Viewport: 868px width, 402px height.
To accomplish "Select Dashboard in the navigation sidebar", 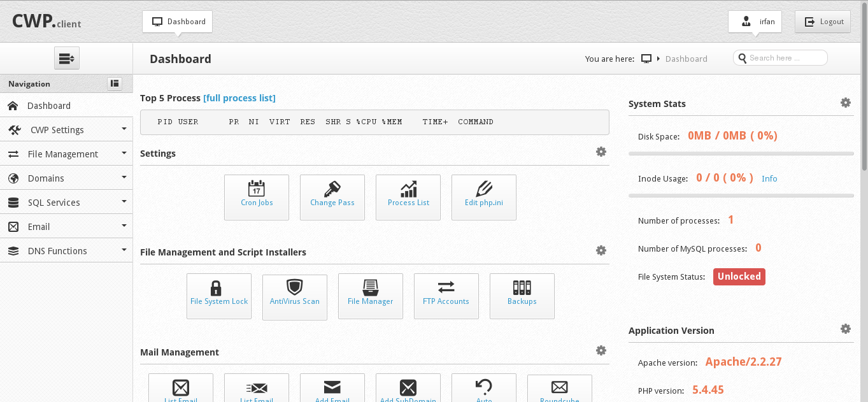I will (x=66, y=105).
